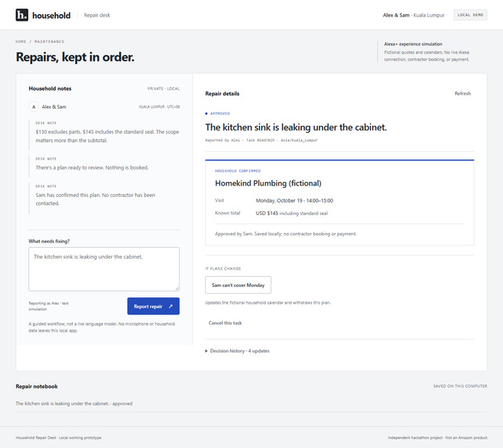Open MAINTENANCE breadcrumb link
503x448 pixels.
(49, 41)
